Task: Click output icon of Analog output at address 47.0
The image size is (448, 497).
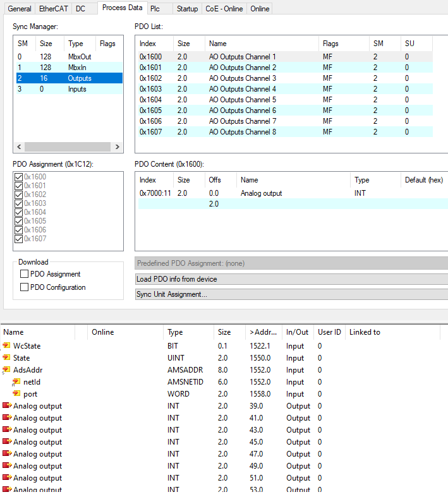Action: 7,453
